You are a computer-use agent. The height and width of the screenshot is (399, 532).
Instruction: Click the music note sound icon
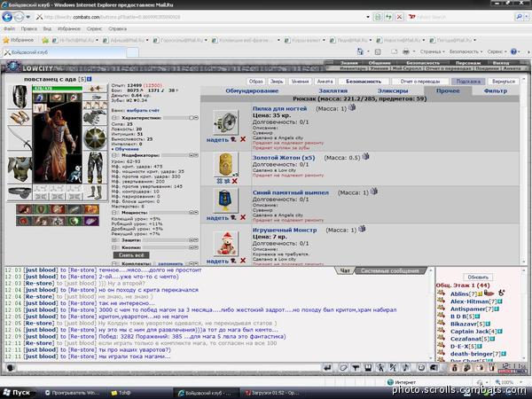coord(406,368)
